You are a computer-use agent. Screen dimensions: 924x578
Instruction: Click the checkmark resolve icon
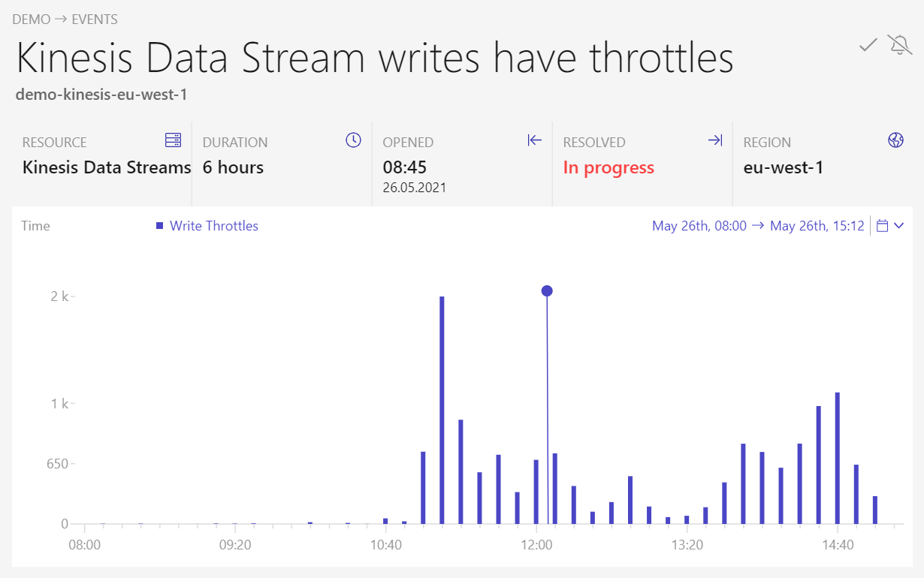868,45
